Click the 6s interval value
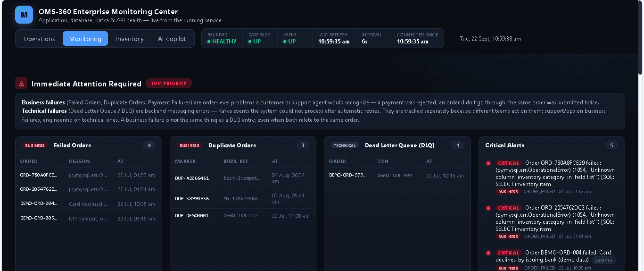 [364, 42]
